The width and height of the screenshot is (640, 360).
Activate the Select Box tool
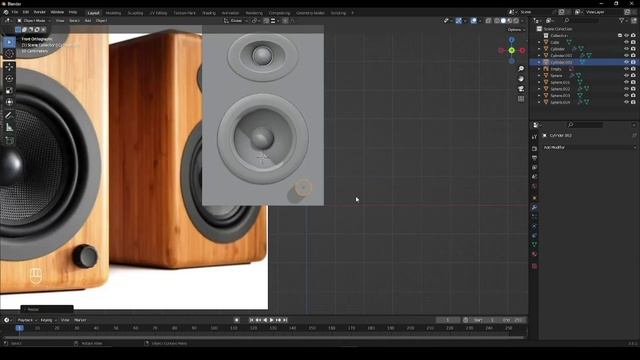click(x=9, y=42)
